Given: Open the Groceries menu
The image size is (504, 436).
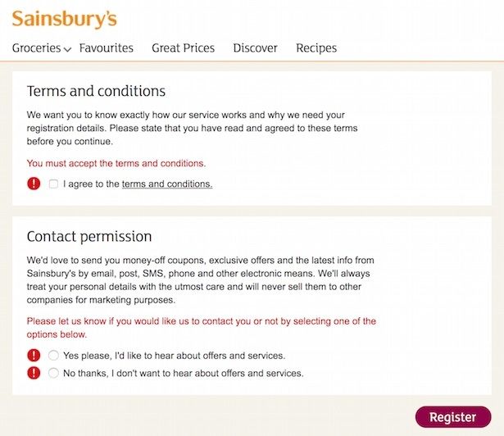Looking at the screenshot, I should [x=37, y=48].
